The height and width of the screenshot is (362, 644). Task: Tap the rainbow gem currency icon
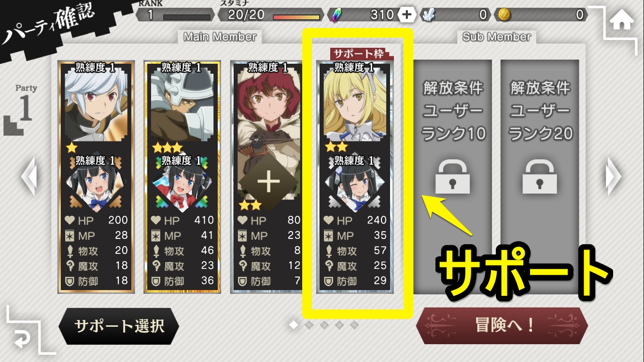tap(336, 15)
